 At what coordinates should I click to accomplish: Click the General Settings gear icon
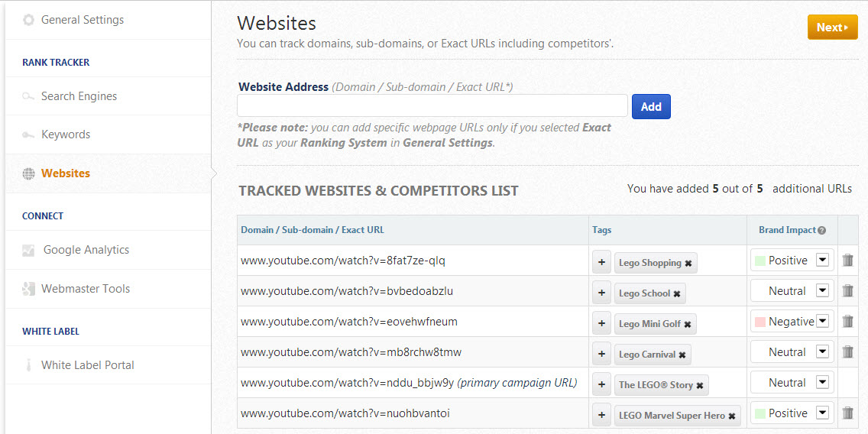(x=28, y=20)
